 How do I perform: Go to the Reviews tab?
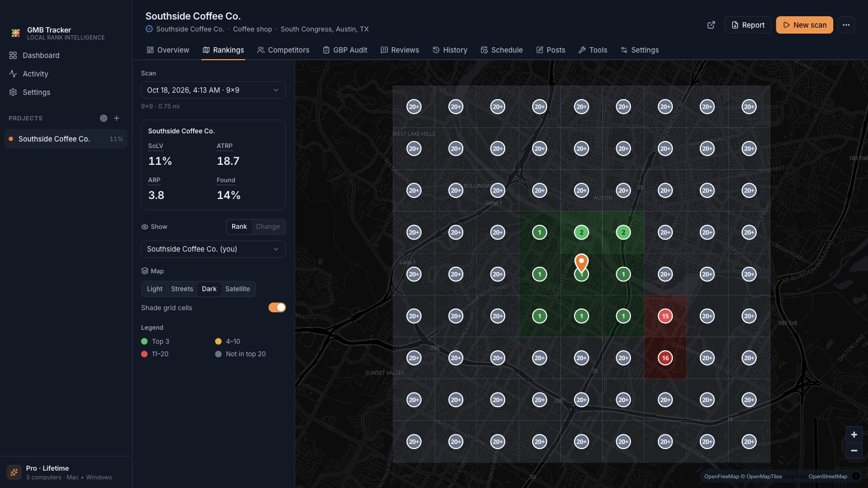400,50
